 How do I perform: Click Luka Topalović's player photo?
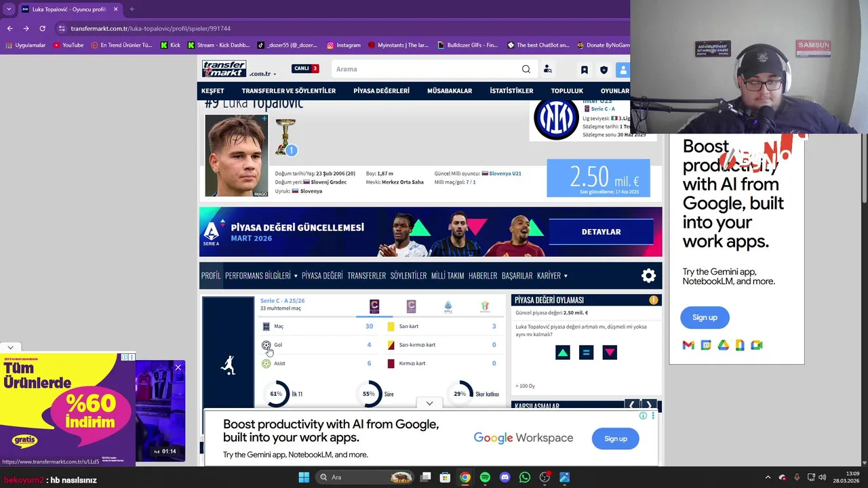[237, 156]
